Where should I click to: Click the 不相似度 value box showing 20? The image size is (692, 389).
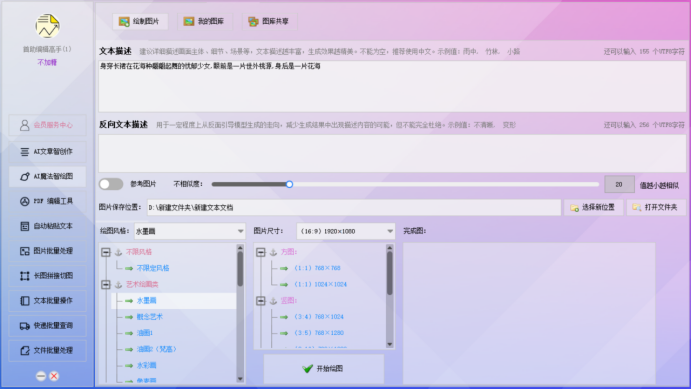(x=619, y=185)
